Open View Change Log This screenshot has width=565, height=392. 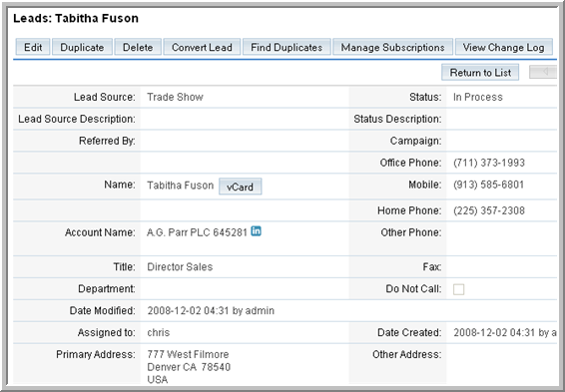click(504, 47)
